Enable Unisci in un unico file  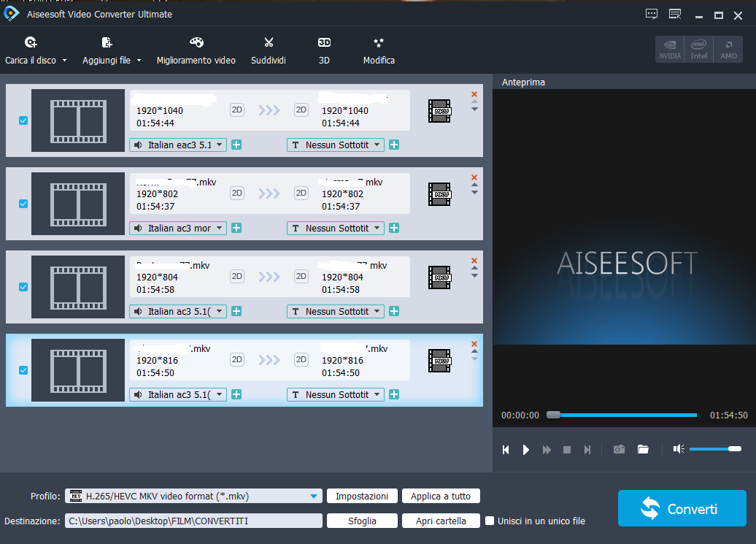point(490,521)
